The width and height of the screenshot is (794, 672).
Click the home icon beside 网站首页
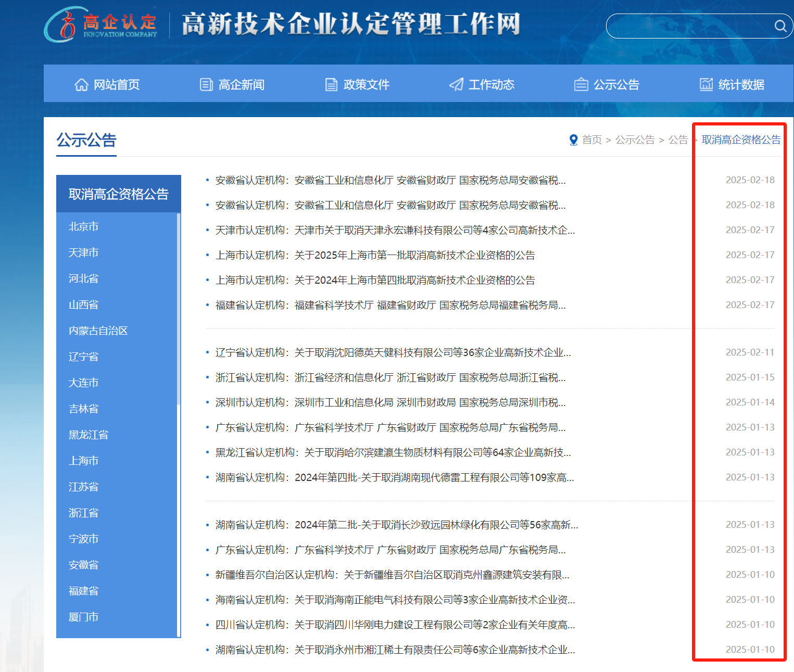(x=81, y=84)
